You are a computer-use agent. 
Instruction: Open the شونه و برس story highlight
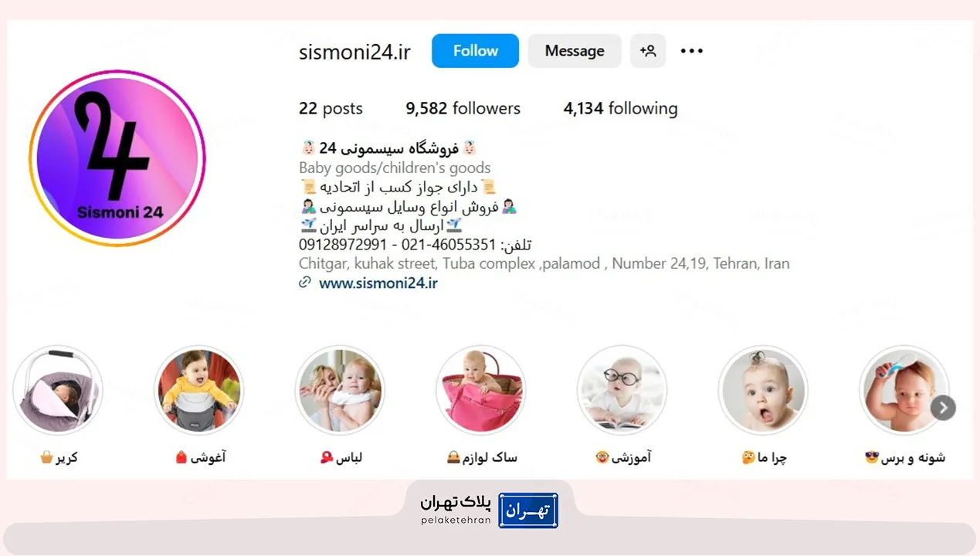pyautogui.click(x=904, y=390)
